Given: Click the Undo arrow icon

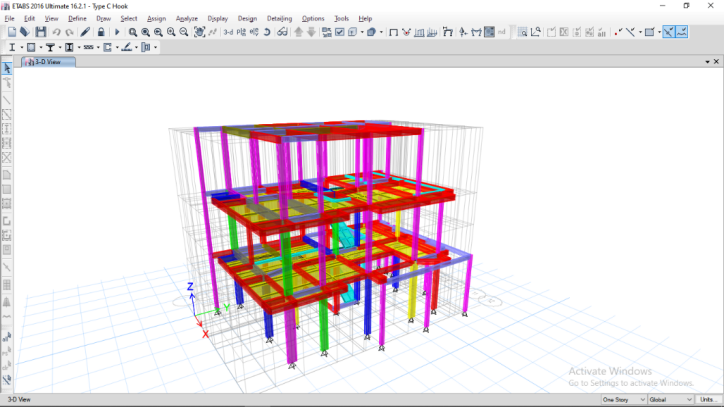Looking at the screenshot, I should pyautogui.click(x=56, y=32).
